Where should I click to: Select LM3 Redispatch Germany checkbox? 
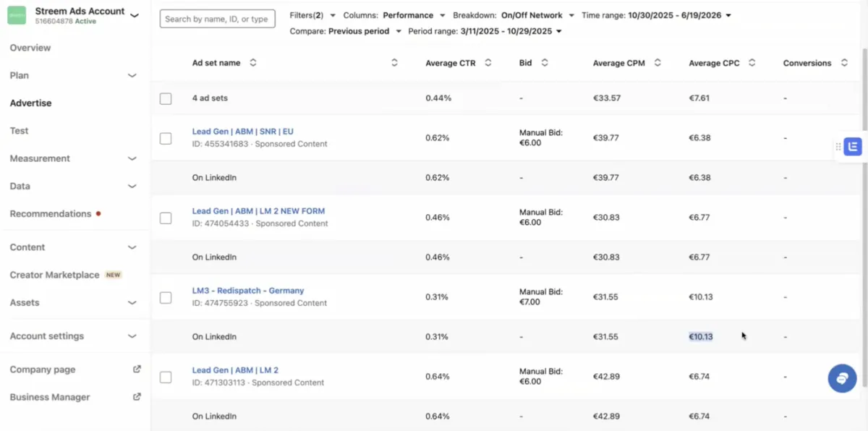pyautogui.click(x=166, y=297)
